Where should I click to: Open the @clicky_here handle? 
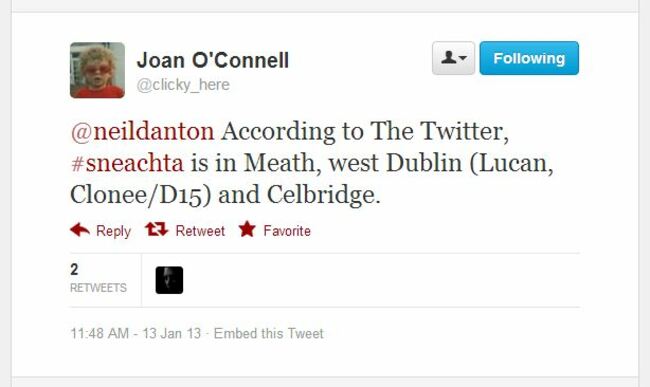(x=183, y=85)
